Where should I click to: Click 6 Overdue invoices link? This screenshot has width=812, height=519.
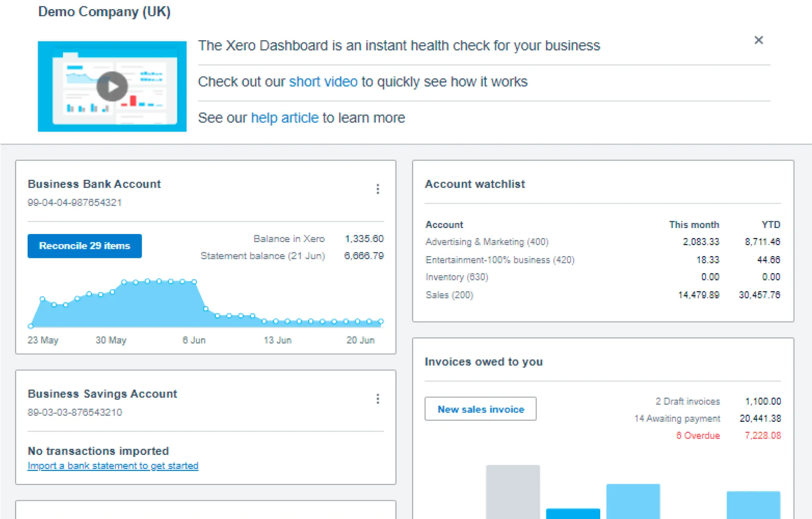698,435
